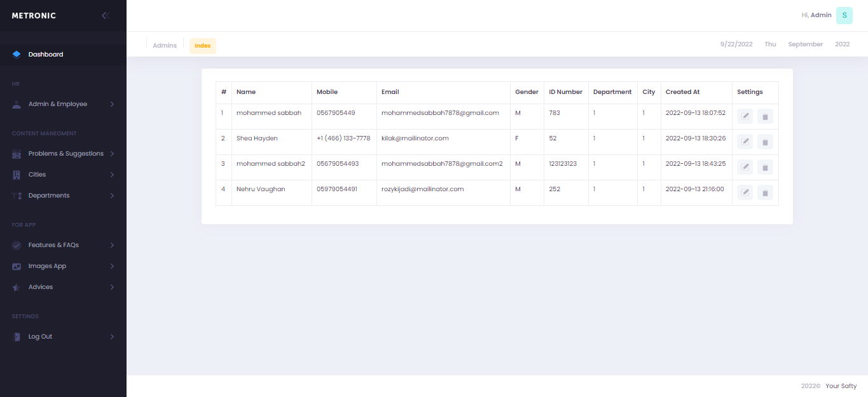Expand Problems & Suggestions submenu chevron
Screen dimensions: 868x397
(112, 154)
